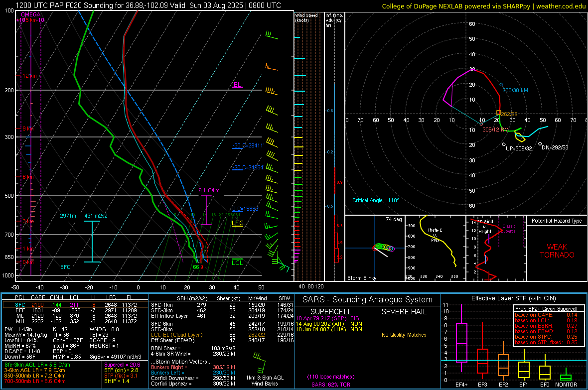This screenshot has height=390, width=588.
Task: Click the MBURST = 1 value
Action: point(104,346)
